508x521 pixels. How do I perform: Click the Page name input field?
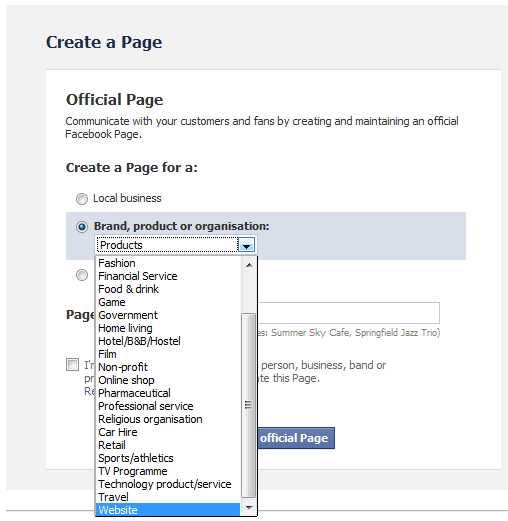(348, 313)
